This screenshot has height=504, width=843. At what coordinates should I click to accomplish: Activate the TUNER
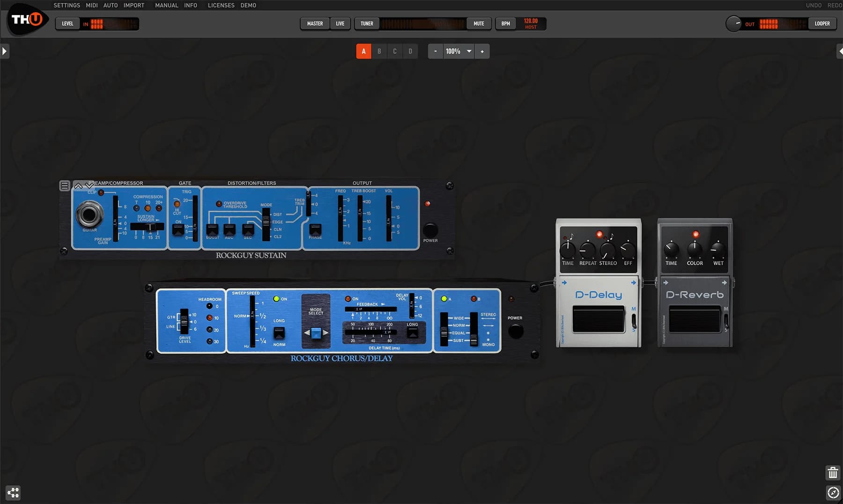[x=366, y=23]
